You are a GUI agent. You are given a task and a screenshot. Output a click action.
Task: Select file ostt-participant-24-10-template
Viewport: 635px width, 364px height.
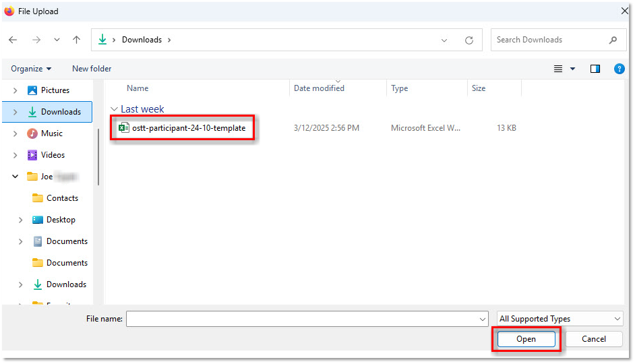point(189,128)
